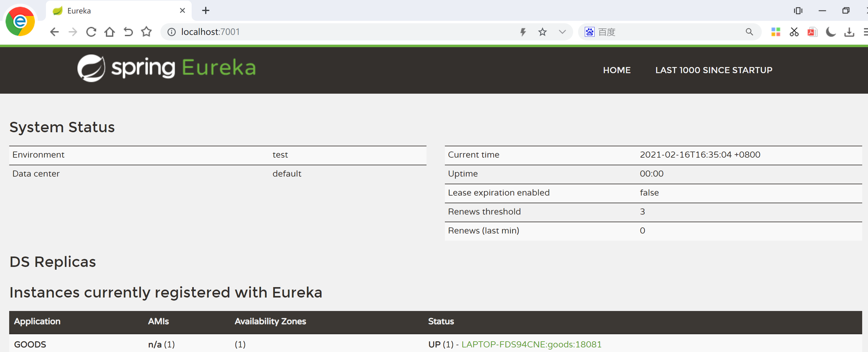
Task: Click HOME in Eureka navigation
Action: point(617,70)
